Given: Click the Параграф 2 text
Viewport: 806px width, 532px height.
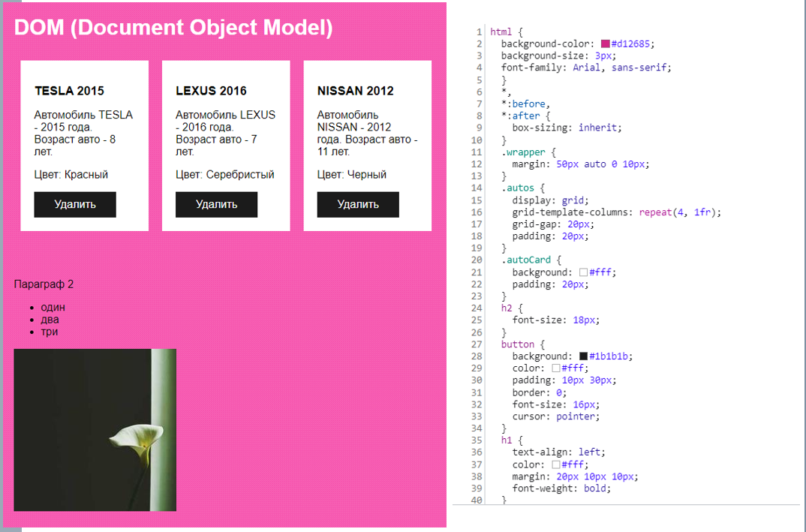Looking at the screenshot, I should [x=44, y=284].
